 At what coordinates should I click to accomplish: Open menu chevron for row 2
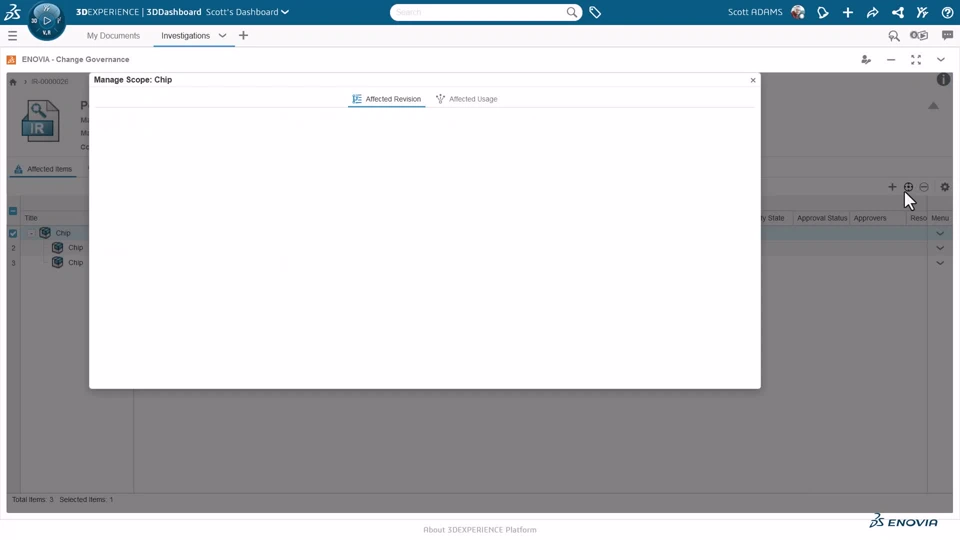940,248
